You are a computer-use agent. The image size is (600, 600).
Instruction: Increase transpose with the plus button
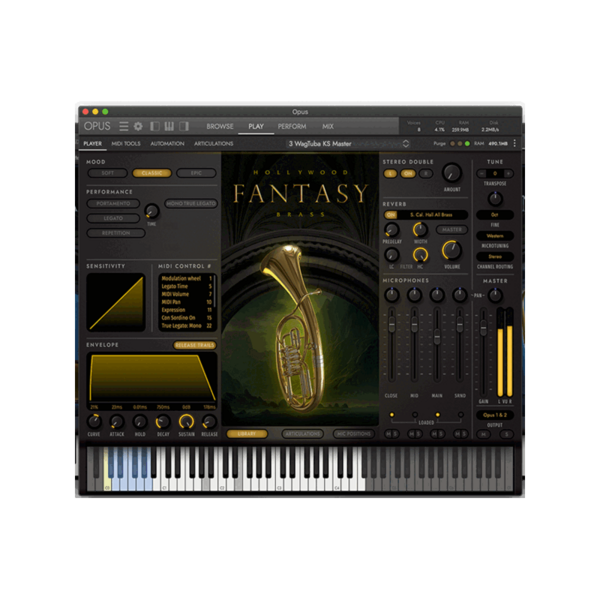click(508, 174)
